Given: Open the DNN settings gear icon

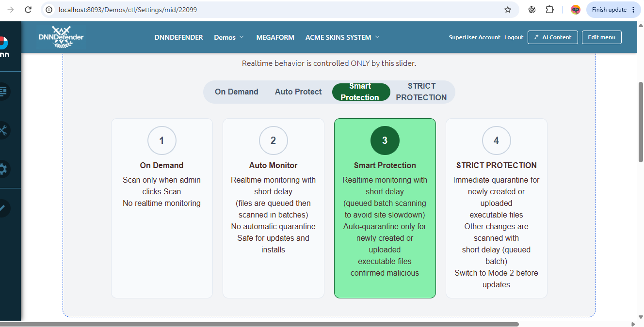Looking at the screenshot, I should 4,169.
